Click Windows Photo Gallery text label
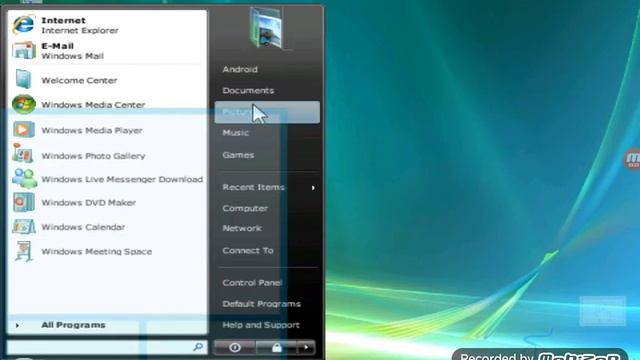This screenshot has width=640, height=360. (93, 156)
